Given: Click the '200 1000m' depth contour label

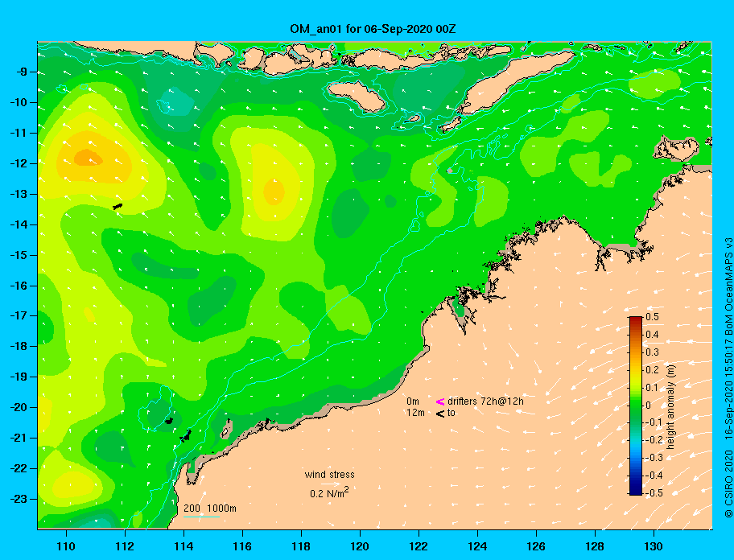Looking at the screenshot, I should click(x=210, y=508).
